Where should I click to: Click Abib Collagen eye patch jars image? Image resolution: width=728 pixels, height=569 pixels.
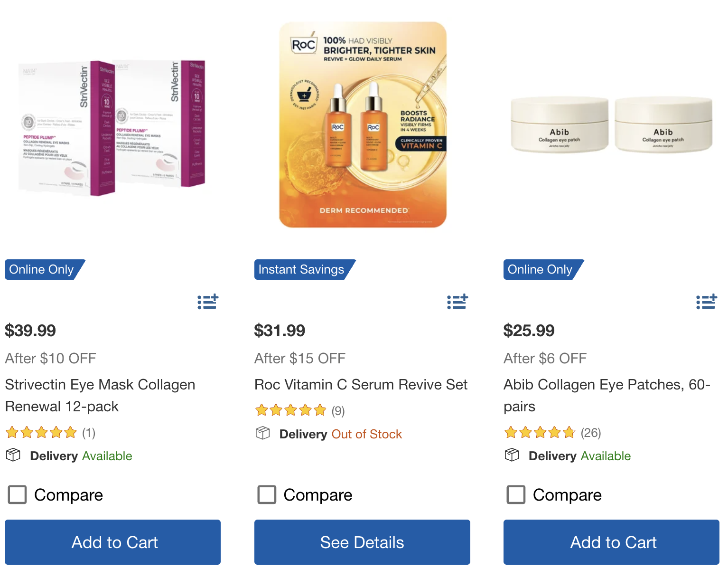pos(611,124)
